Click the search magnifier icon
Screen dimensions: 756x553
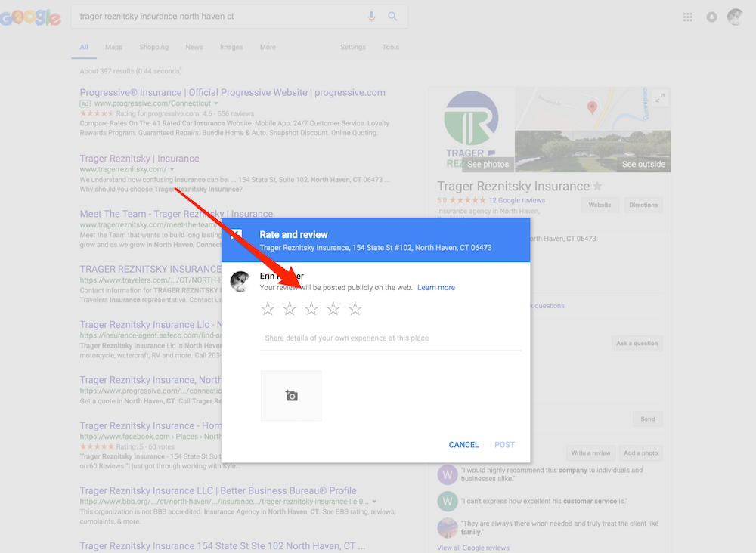coord(393,17)
